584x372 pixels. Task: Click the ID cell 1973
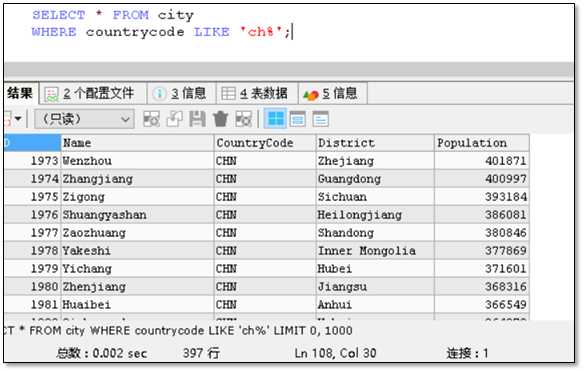(32, 161)
